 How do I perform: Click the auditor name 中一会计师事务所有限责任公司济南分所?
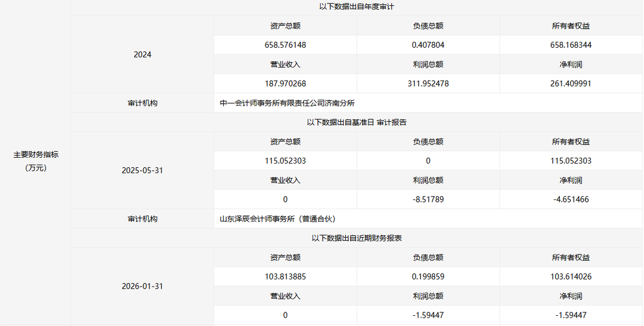point(287,103)
